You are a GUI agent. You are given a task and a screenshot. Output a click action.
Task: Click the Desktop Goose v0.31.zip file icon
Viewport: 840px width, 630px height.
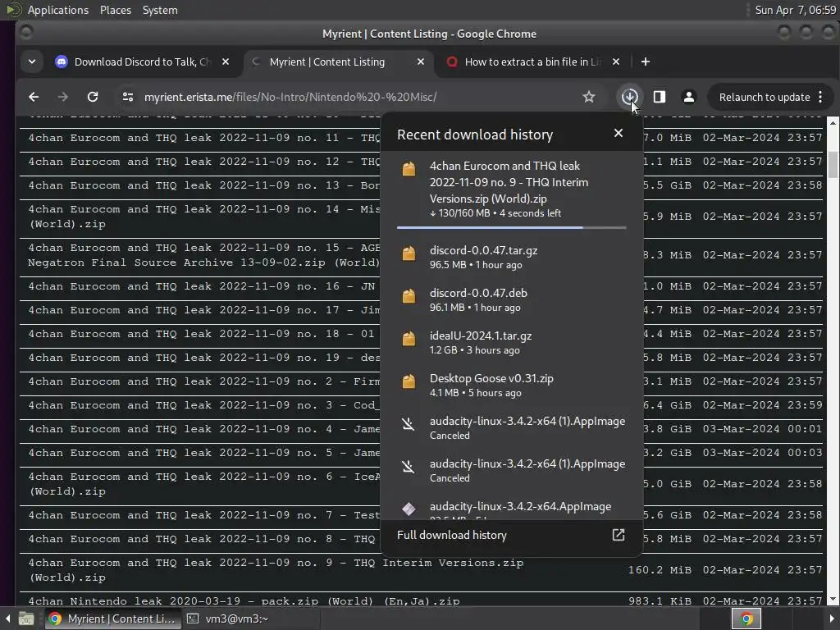tap(409, 381)
